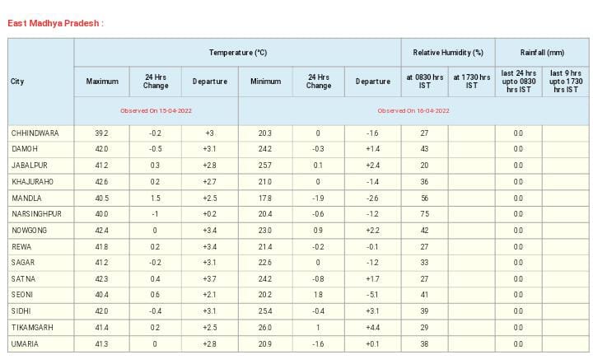Click 'Observed On 15-04-2022' text
Viewport: 593px width, 364px height.
point(156,110)
